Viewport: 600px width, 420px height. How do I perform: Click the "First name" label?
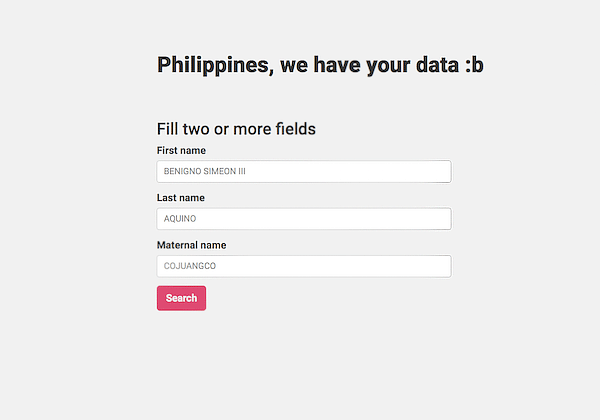[x=181, y=151]
